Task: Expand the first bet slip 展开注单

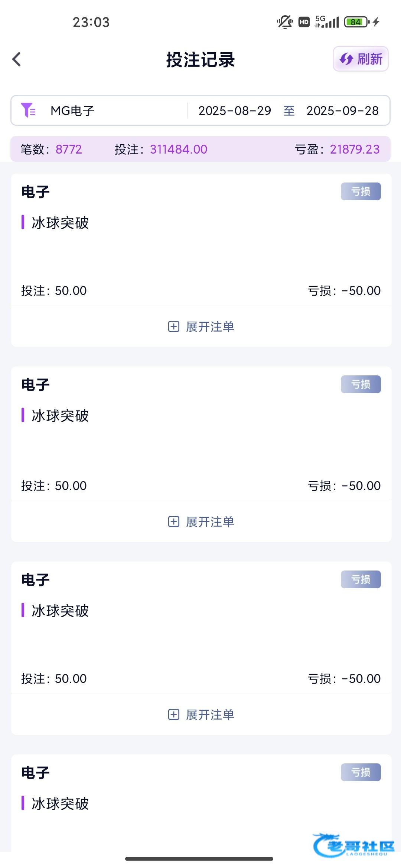Action: (x=210, y=327)
